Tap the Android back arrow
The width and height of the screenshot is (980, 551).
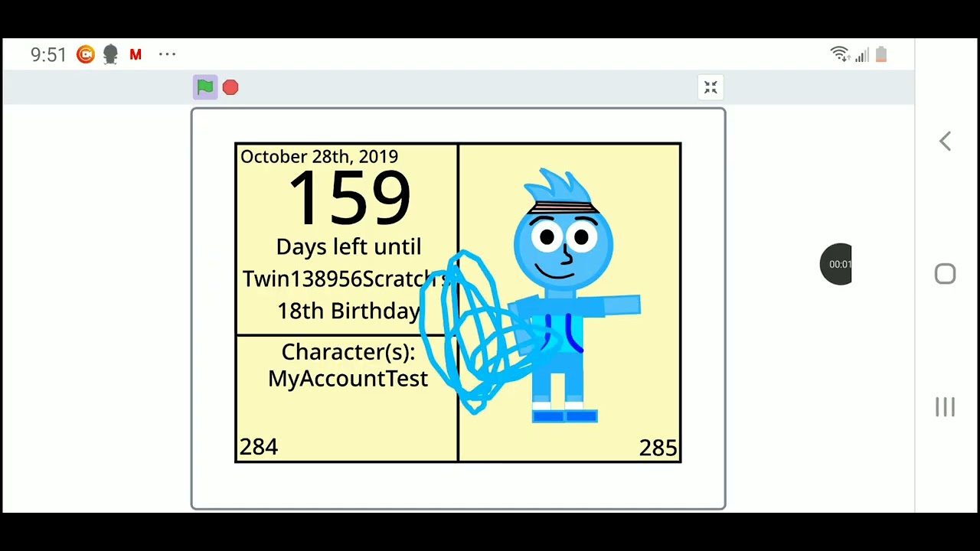click(x=946, y=142)
